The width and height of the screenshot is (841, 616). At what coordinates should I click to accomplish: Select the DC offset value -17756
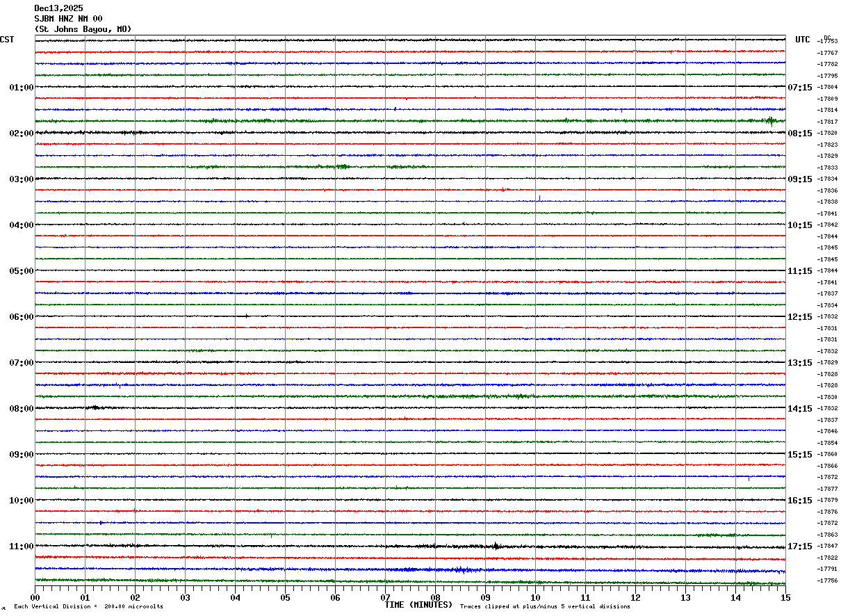click(x=827, y=581)
